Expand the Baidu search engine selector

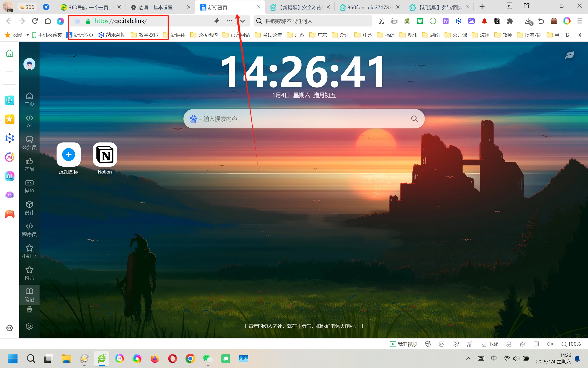pyautogui.click(x=195, y=119)
